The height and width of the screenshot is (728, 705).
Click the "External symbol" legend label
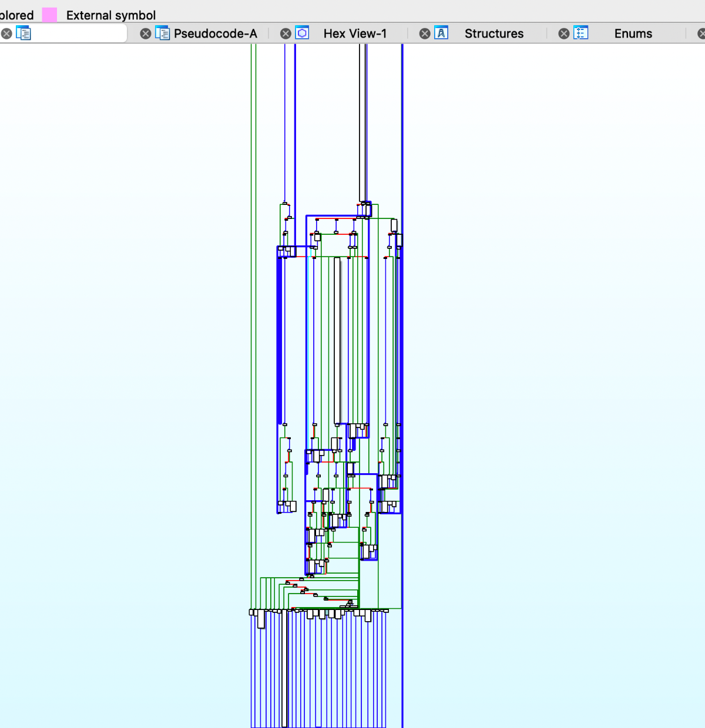click(111, 15)
